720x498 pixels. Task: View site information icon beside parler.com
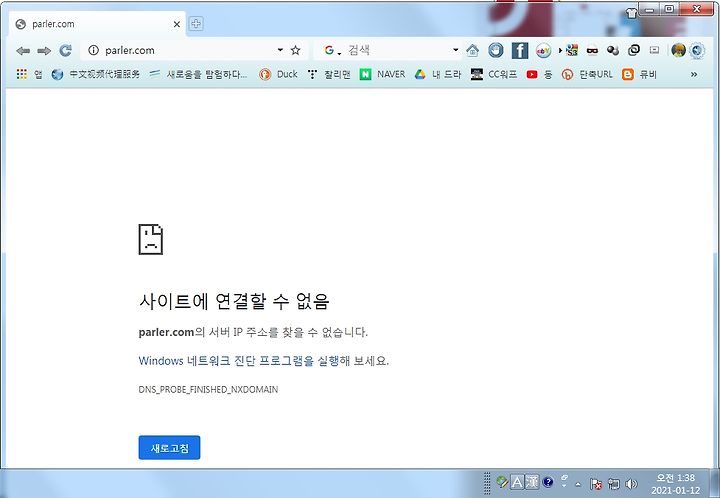(x=93, y=50)
